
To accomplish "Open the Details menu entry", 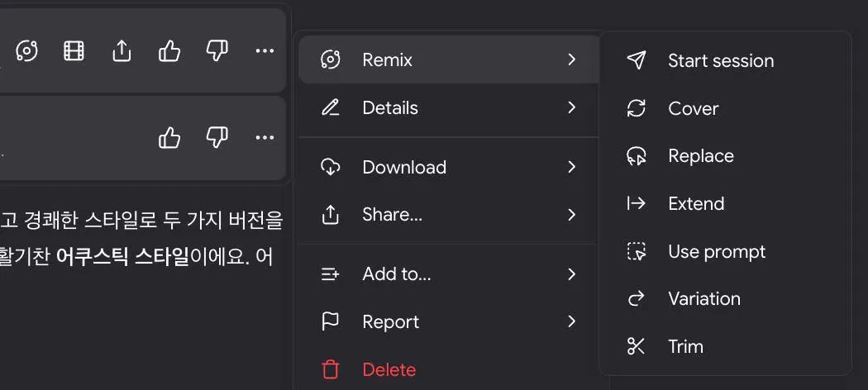I will [x=450, y=107].
